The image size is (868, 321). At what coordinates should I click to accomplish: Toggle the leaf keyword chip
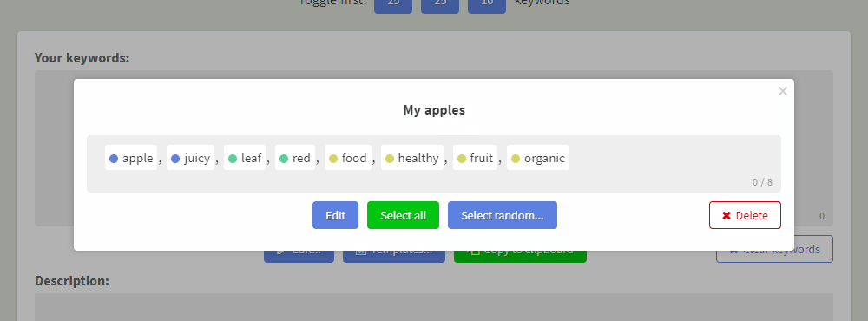point(245,158)
